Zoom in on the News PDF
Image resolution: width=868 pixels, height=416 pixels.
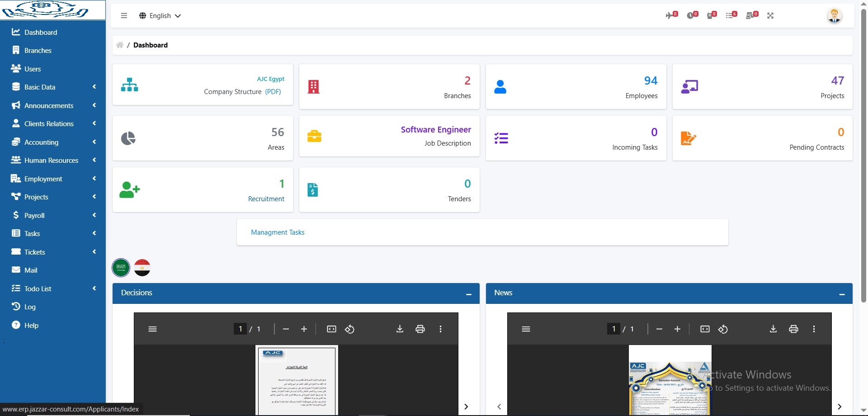[677, 329]
